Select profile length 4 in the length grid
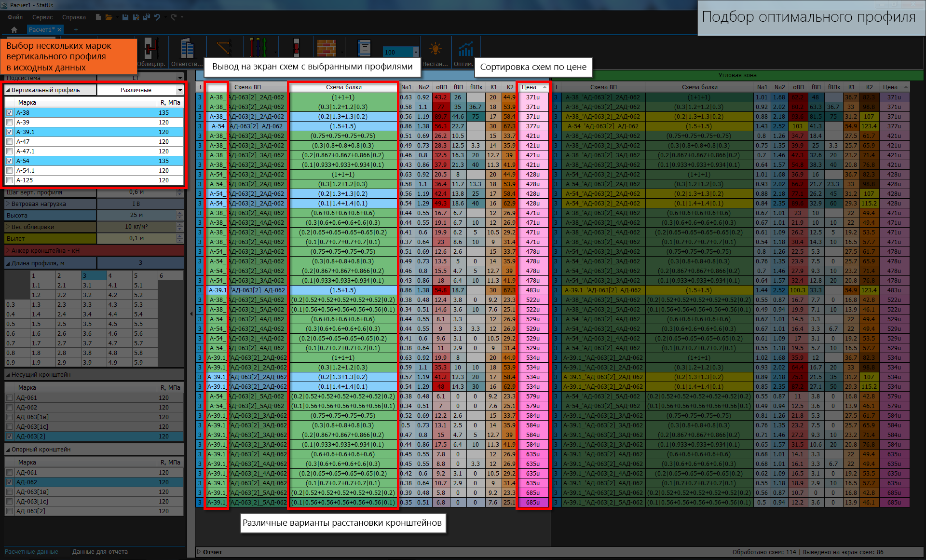The image size is (926, 560). click(x=120, y=275)
